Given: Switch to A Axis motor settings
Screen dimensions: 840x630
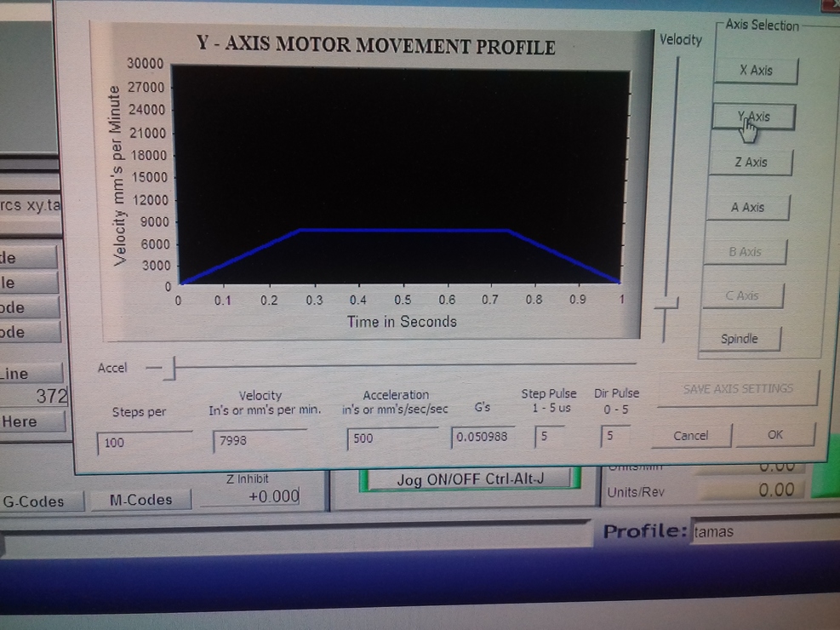Looking at the screenshot, I should click(747, 207).
